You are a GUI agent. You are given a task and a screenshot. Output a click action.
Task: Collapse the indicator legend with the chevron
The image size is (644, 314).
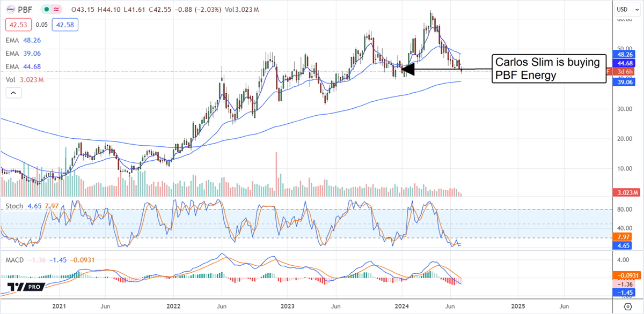tap(13, 93)
